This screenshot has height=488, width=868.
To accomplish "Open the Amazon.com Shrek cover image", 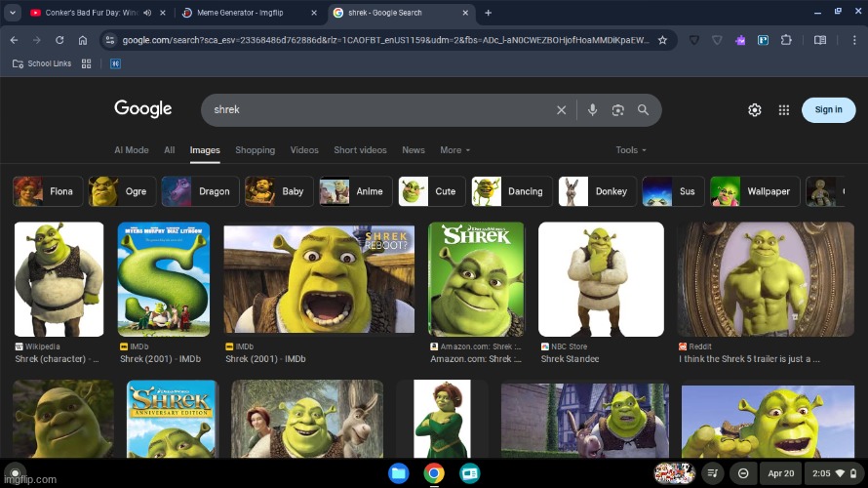I will (476, 279).
